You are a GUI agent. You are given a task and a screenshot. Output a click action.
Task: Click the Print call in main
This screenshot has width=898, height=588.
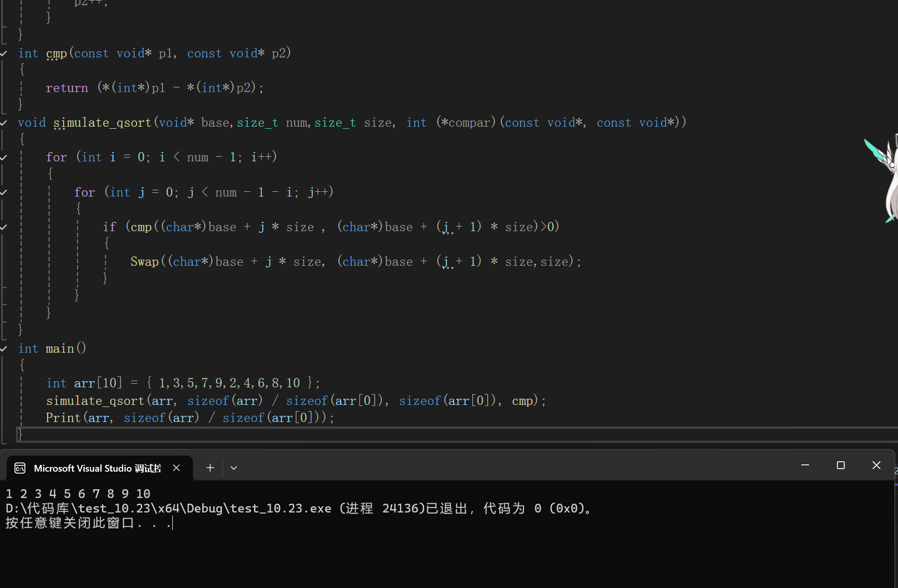63,418
